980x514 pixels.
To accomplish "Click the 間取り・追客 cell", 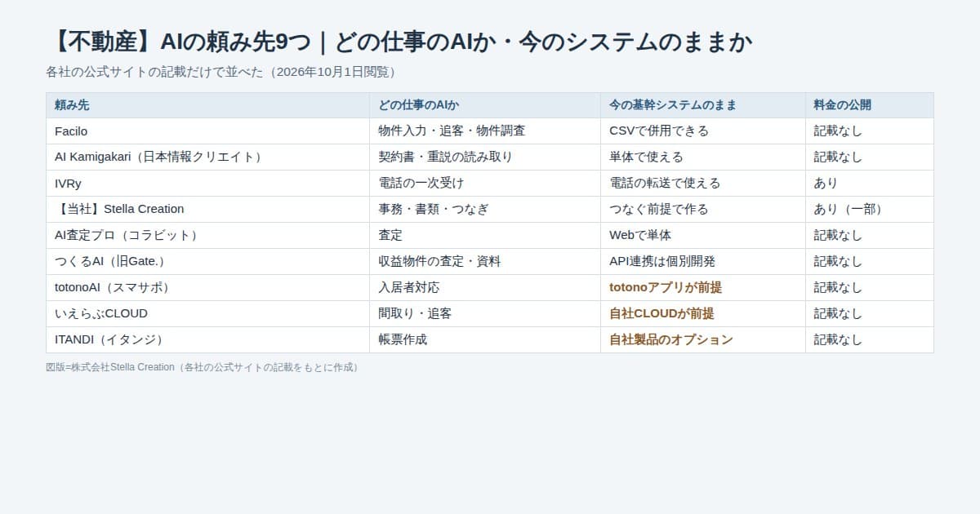I will coord(485,314).
